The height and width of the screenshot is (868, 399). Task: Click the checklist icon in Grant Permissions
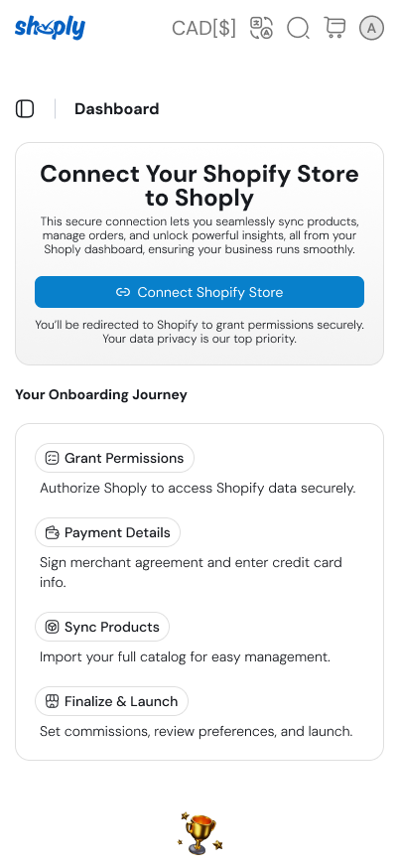(x=52, y=458)
